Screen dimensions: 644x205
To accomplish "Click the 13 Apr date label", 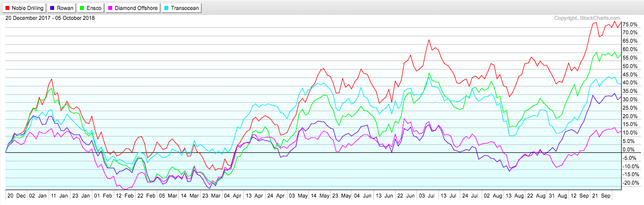I will [x=254, y=196].
